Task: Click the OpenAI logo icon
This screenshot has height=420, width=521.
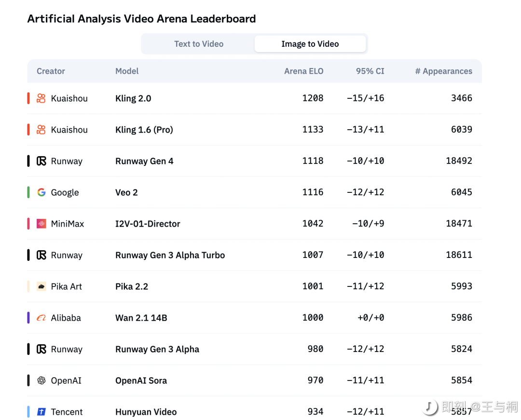Action: coord(41,380)
